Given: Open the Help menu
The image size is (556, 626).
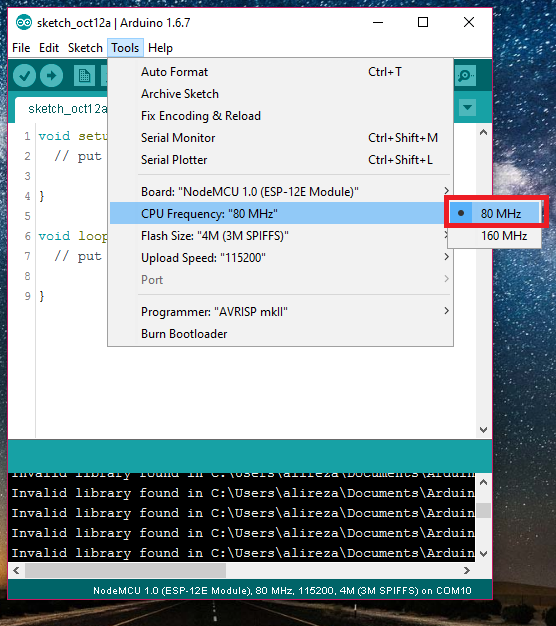Looking at the screenshot, I should (x=160, y=48).
